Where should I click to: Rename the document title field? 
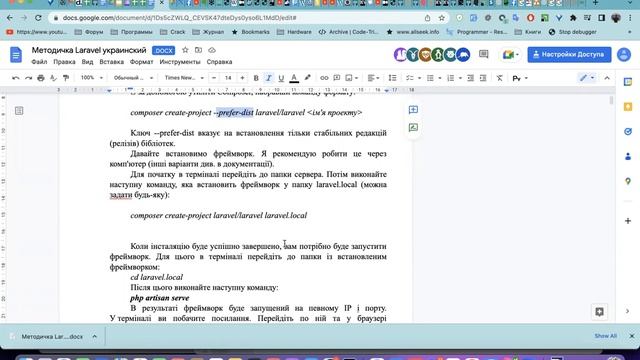pyautogui.click(x=89, y=50)
